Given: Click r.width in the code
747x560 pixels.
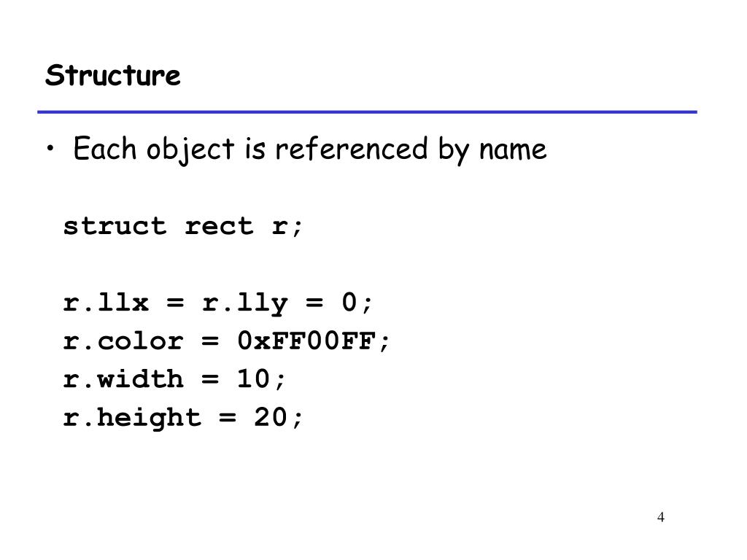Looking at the screenshot, I should [x=123, y=379].
